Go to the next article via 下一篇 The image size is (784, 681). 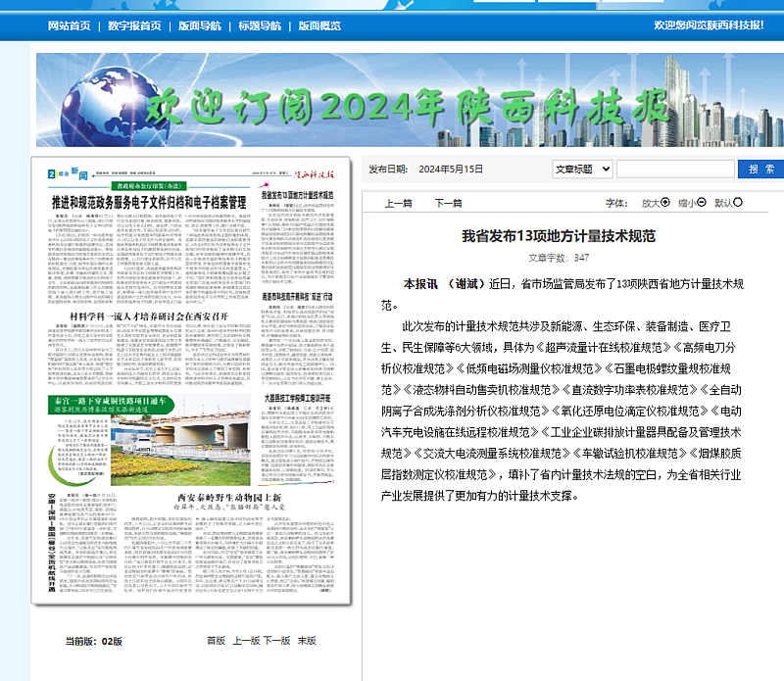449,203
